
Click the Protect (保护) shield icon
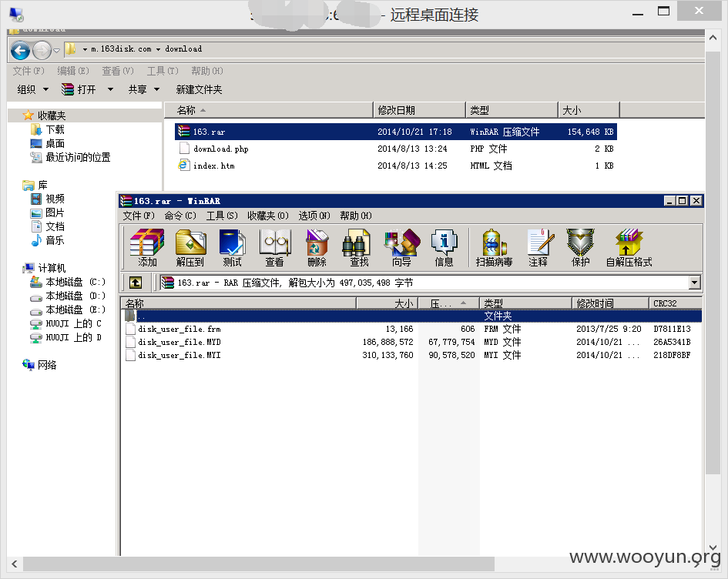click(x=580, y=248)
